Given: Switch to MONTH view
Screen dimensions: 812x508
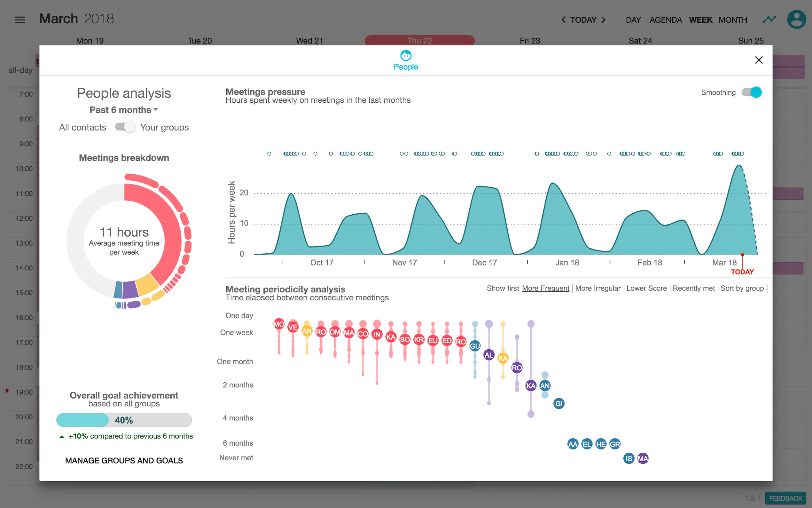Looking at the screenshot, I should pyautogui.click(x=732, y=20).
